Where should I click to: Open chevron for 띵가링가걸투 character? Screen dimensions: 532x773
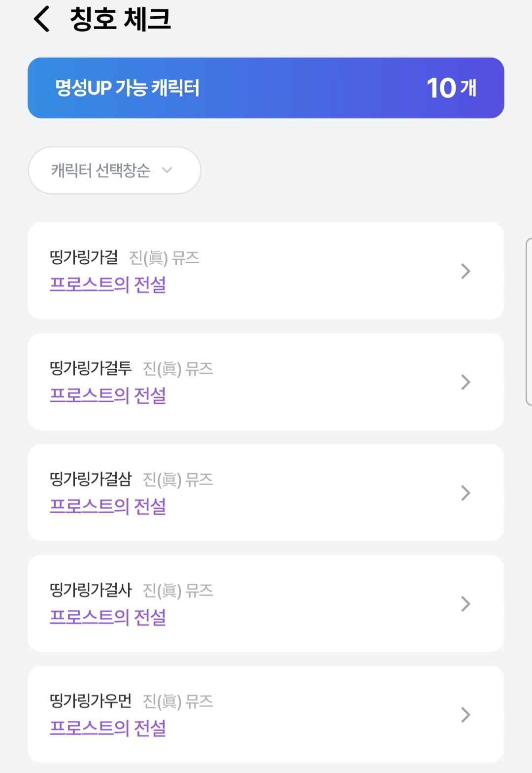(x=465, y=382)
